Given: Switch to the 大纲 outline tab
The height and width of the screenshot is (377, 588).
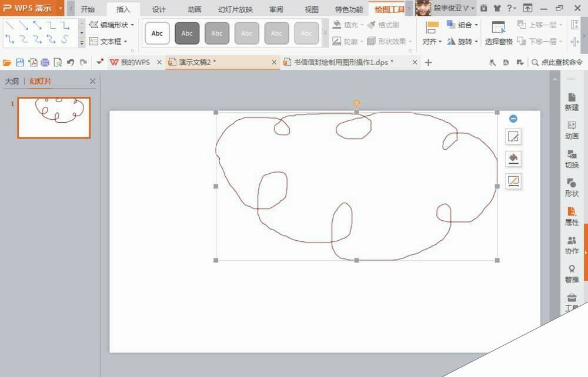Looking at the screenshot, I should pos(12,82).
